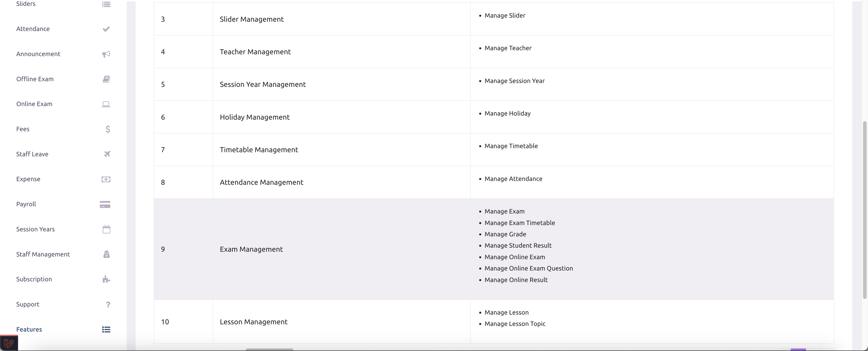Open the Features menu item

(x=29, y=330)
